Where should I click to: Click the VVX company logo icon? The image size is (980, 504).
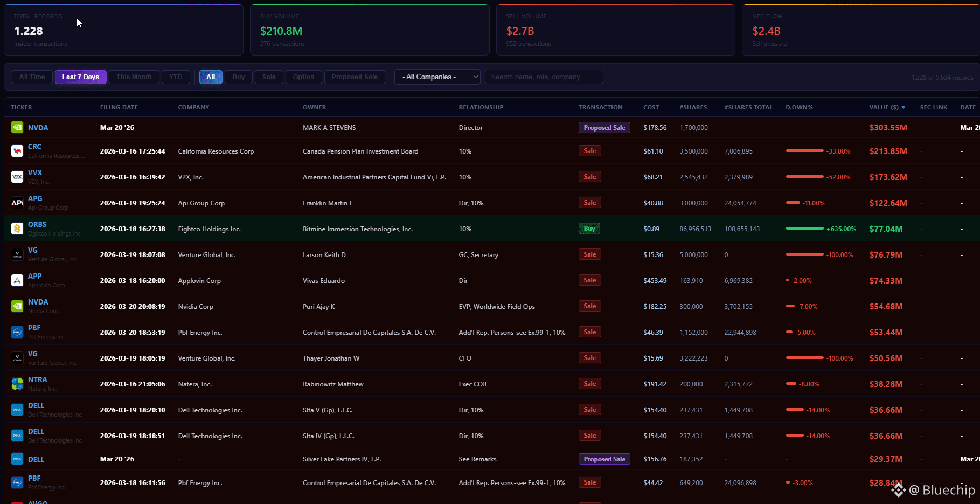coord(17,177)
